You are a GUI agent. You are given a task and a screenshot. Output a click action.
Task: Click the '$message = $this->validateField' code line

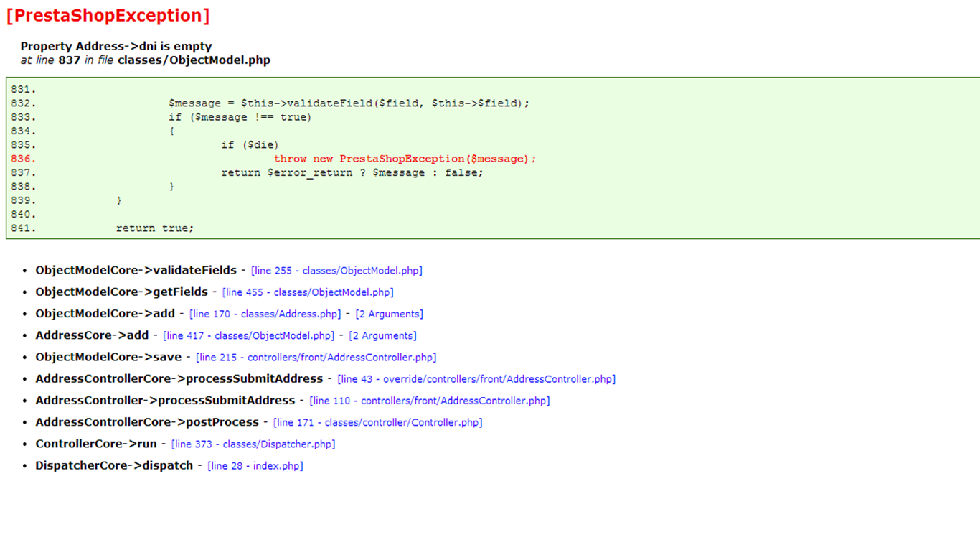349,103
